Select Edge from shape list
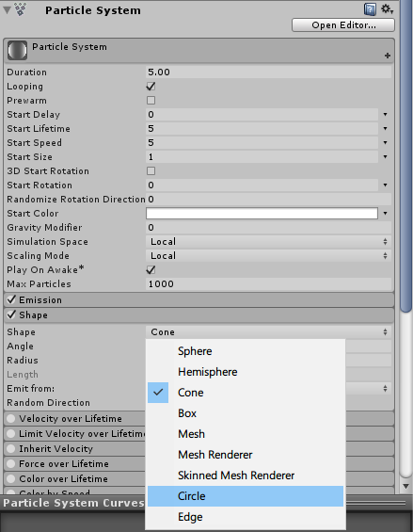 point(246,517)
